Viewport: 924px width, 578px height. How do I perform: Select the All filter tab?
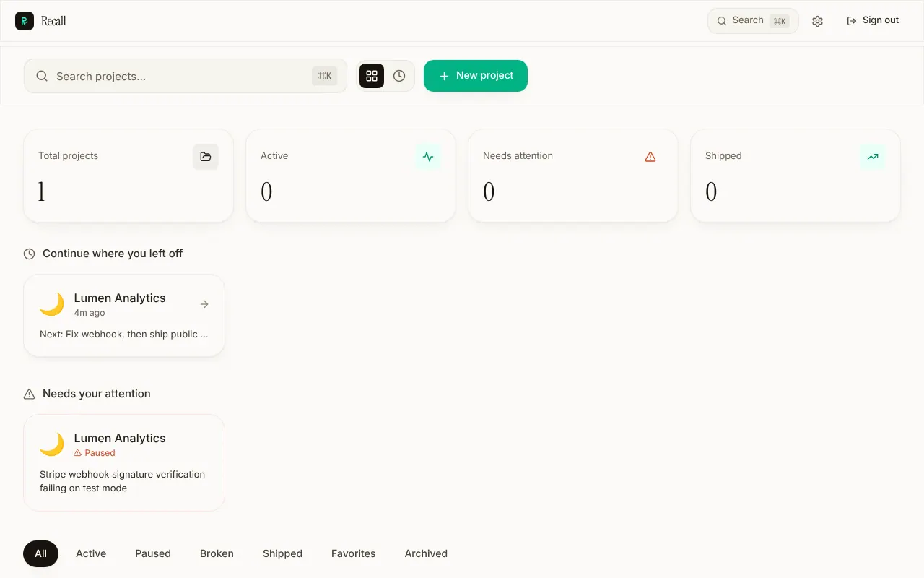[x=41, y=553]
